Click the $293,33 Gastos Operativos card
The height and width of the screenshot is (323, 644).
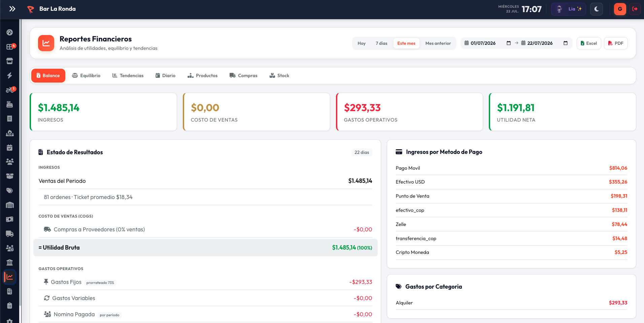click(409, 112)
